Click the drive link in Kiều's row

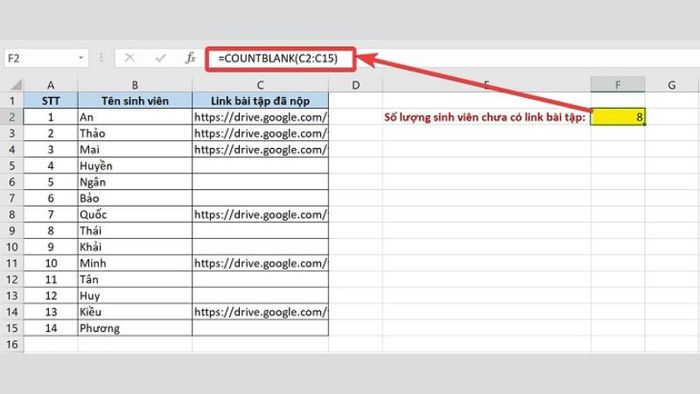[260, 311]
